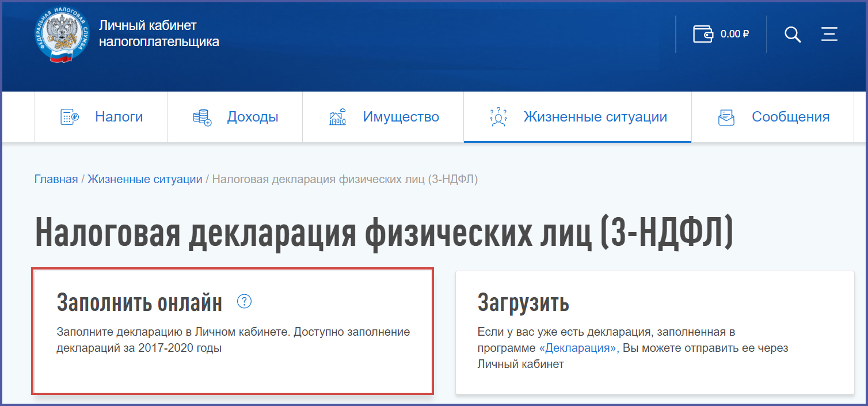Click the house icon beside Имущество

tap(337, 117)
